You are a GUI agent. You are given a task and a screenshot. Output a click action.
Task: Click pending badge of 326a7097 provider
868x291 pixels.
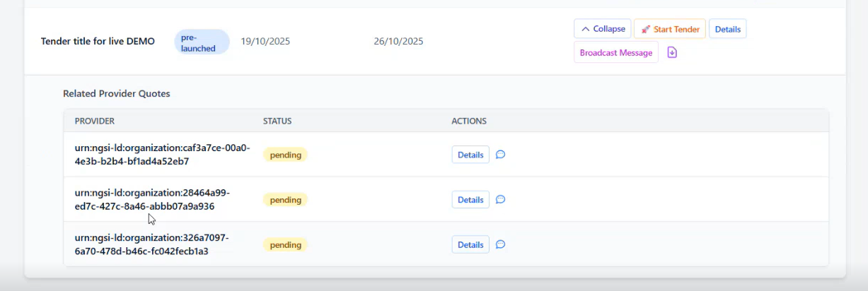tap(285, 245)
